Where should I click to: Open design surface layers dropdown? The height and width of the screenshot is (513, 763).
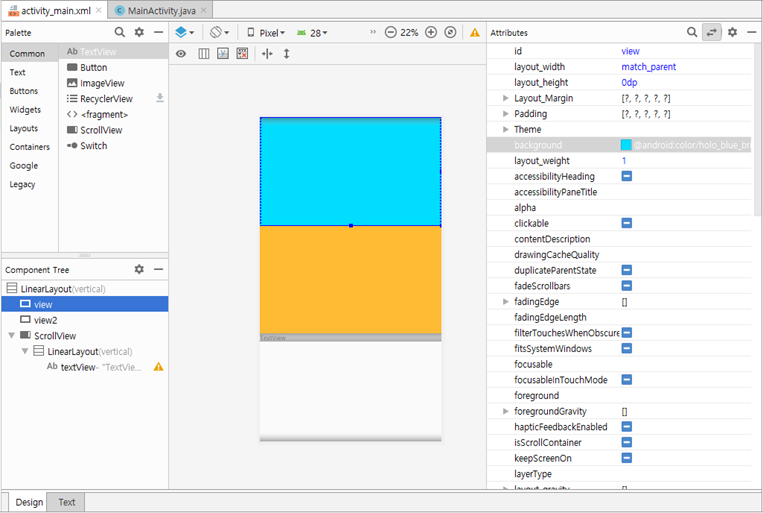pos(184,33)
